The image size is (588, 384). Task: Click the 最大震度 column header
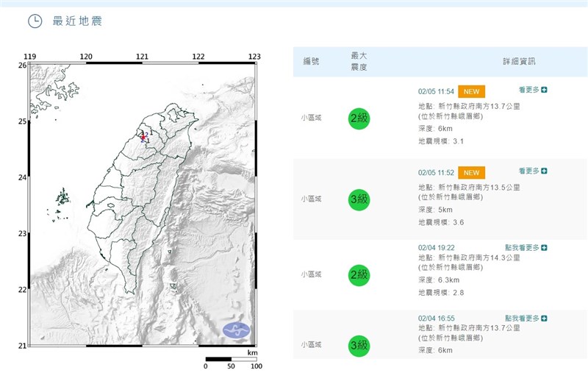coord(359,62)
